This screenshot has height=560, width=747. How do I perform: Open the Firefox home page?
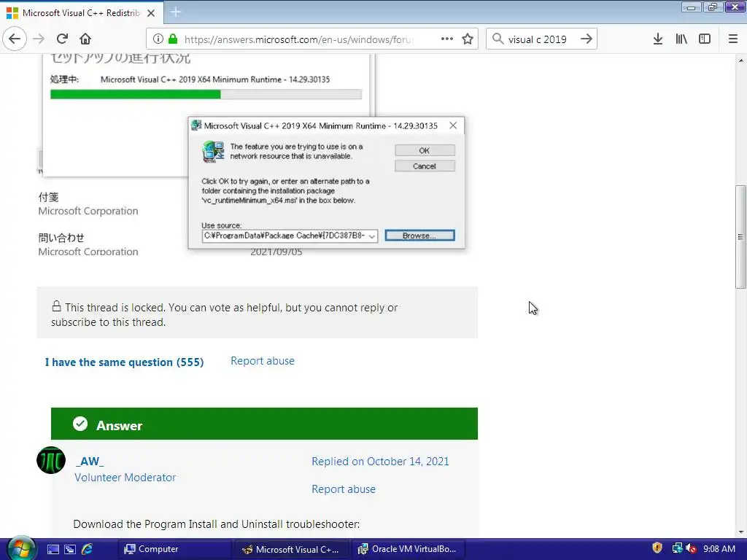tap(85, 39)
